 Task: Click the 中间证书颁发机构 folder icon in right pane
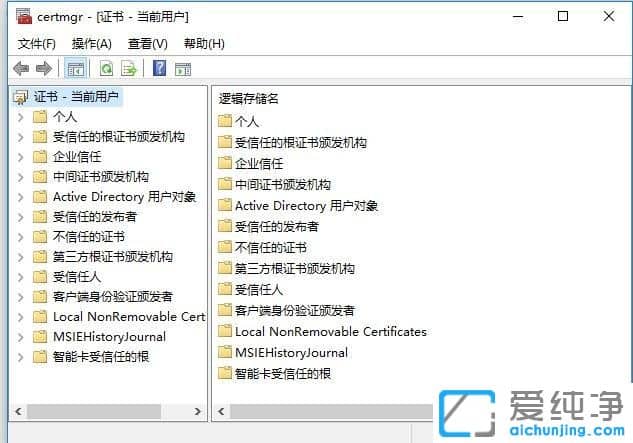tap(225, 184)
